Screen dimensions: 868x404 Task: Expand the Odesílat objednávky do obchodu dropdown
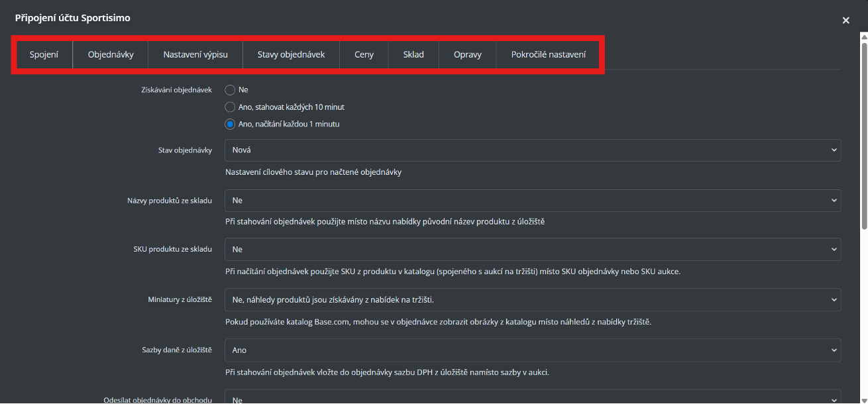[x=533, y=397]
